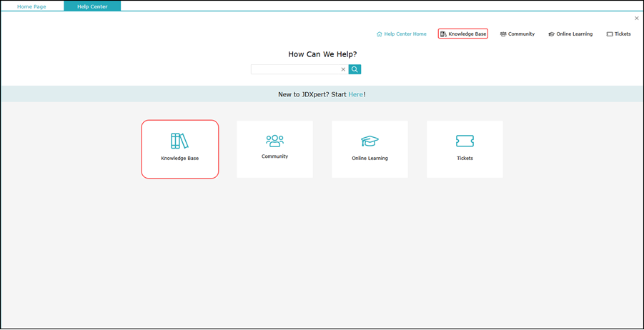
Task: Click the graduation cap icon in the top navigation
Action: point(551,34)
